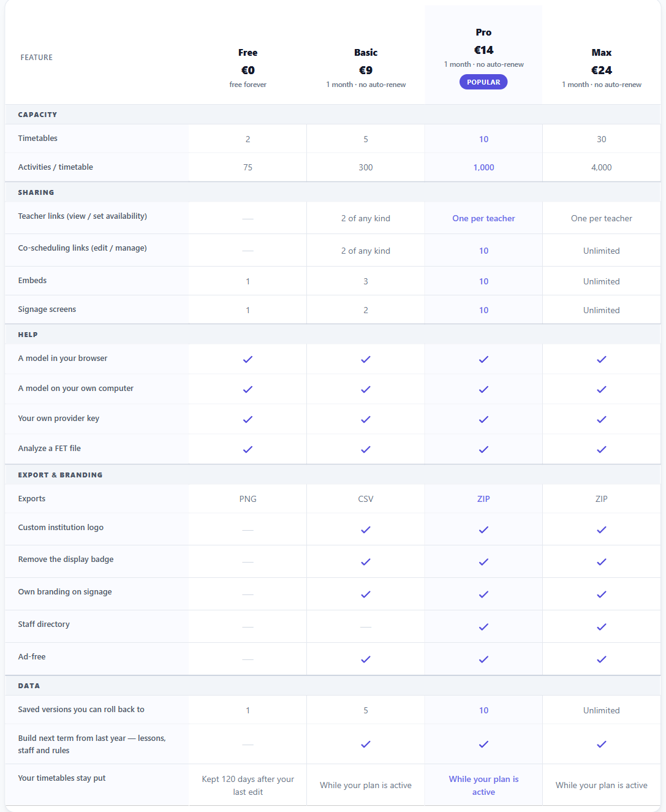Select Basic checkmark in Own branding on signage row

pos(366,594)
